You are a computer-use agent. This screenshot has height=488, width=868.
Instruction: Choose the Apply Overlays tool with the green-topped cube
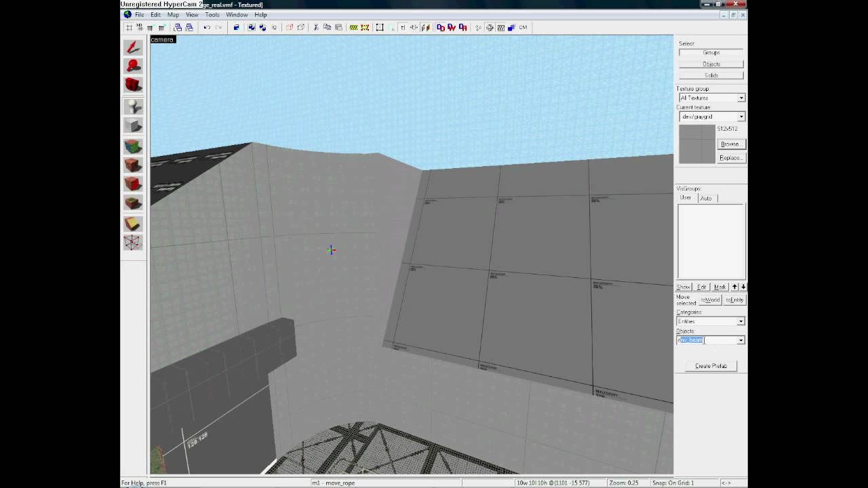click(x=133, y=203)
